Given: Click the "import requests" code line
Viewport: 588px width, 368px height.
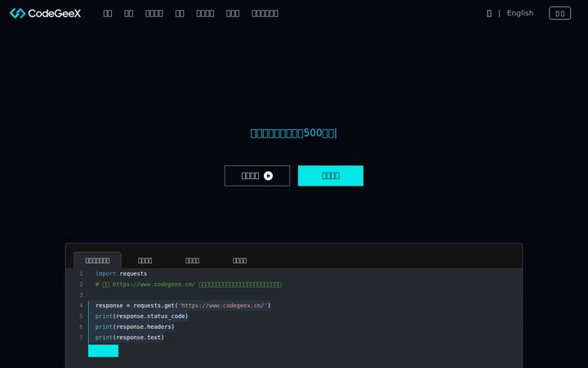Looking at the screenshot, I should 121,274.
